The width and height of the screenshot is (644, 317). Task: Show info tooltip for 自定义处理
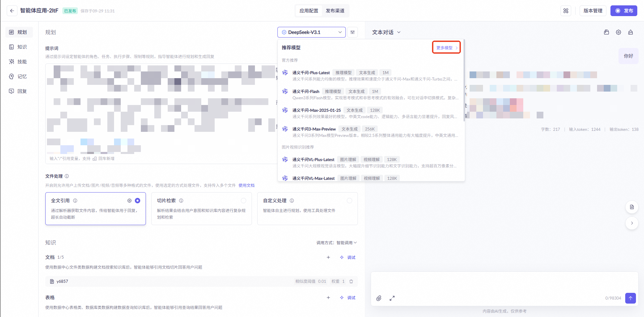(x=292, y=201)
